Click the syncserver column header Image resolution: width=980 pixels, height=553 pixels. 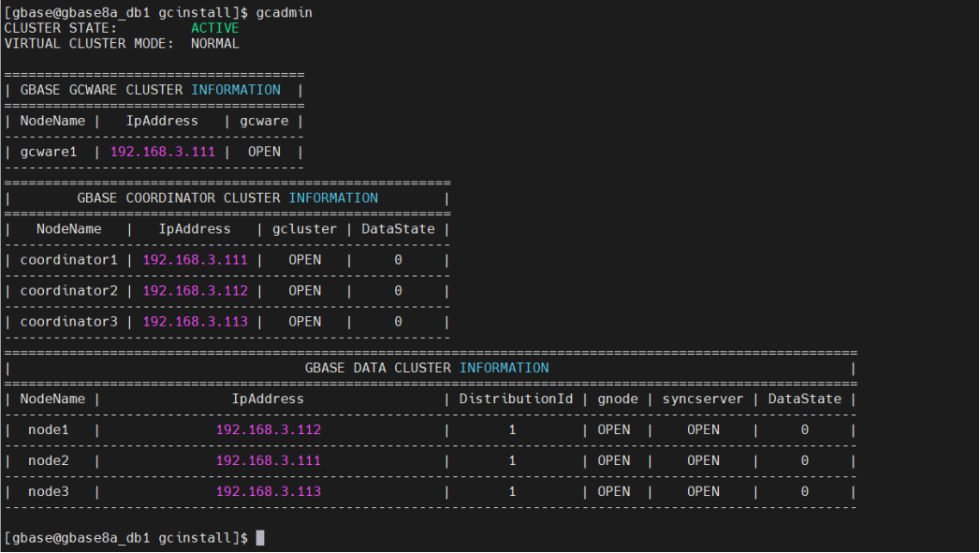tap(703, 399)
